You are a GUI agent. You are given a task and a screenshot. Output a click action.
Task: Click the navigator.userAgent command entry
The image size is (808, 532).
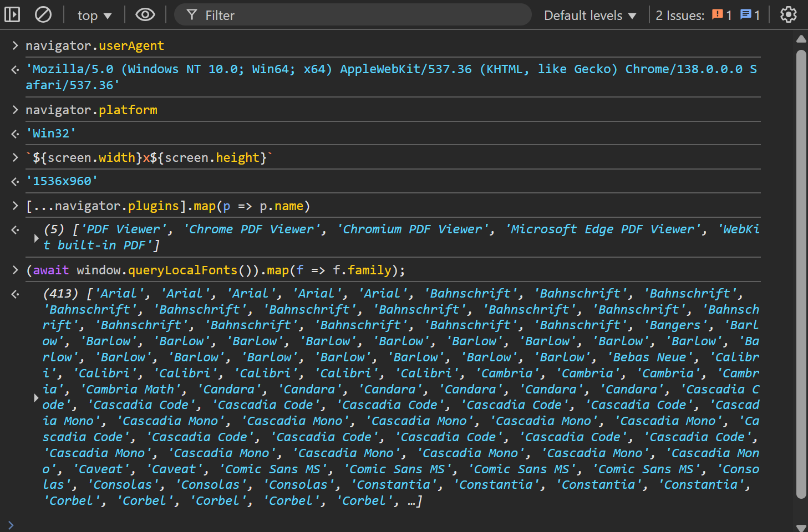pyautogui.click(x=95, y=46)
